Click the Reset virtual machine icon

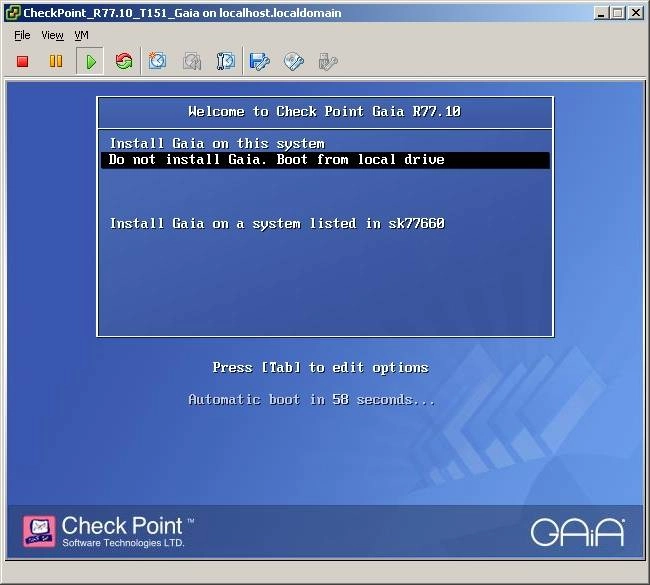(x=124, y=61)
